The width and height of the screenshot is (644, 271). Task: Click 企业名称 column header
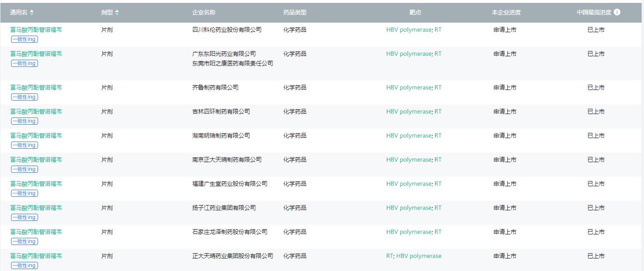(x=204, y=13)
